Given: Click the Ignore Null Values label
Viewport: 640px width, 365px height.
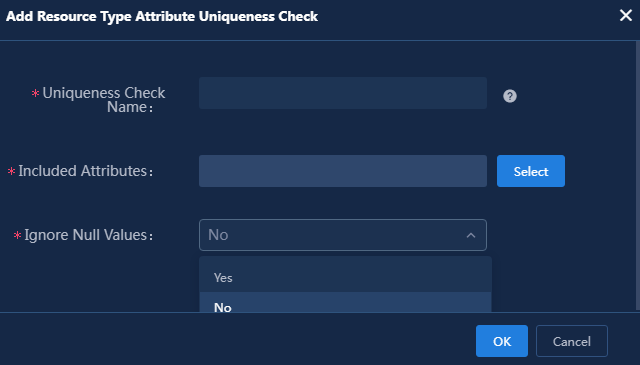Looking at the screenshot, I should pos(88,235).
